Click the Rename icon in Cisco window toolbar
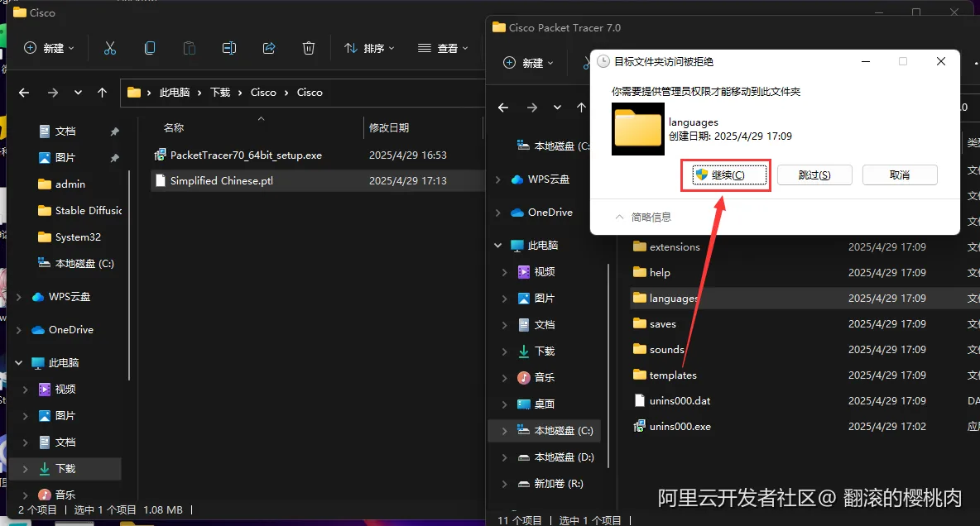 [x=229, y=48]
